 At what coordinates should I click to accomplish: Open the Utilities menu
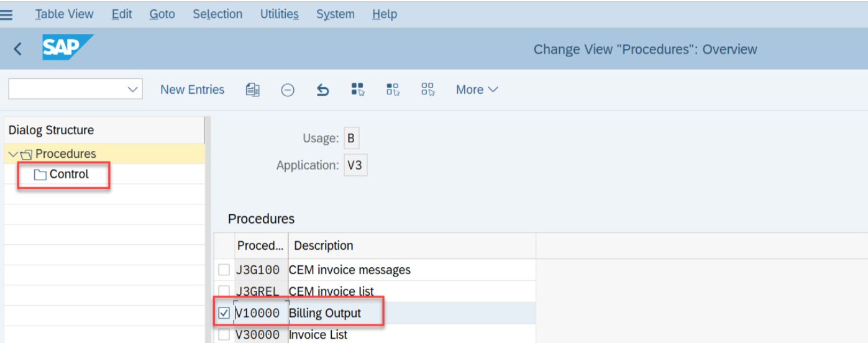click(x=279, y=14)
